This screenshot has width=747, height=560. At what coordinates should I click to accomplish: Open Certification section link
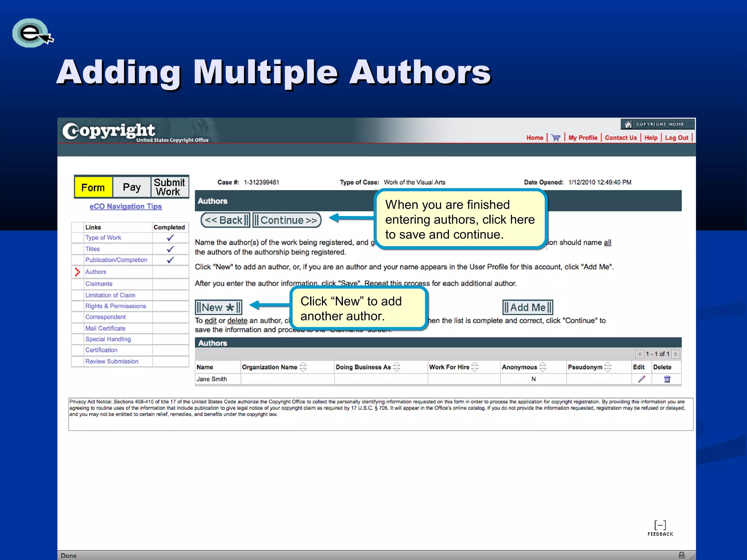click(x=101, y=350)
